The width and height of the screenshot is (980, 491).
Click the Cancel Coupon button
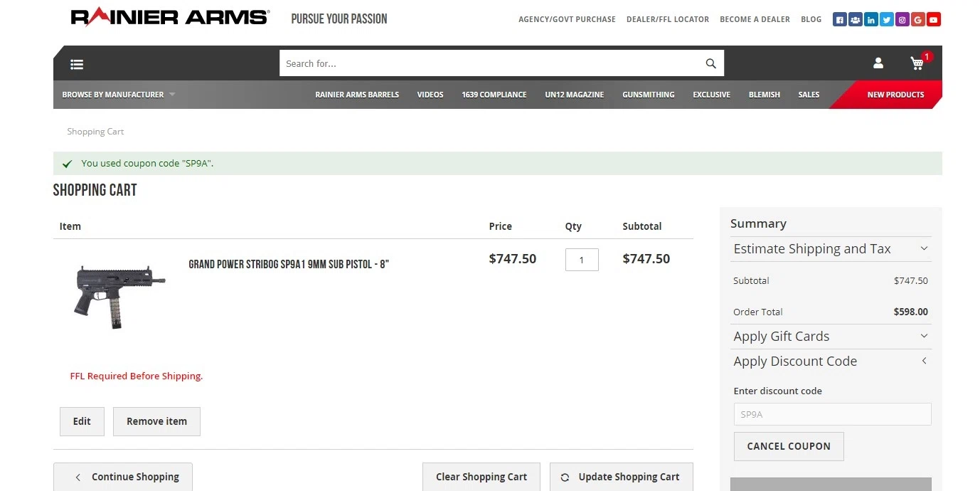[789, 446]
